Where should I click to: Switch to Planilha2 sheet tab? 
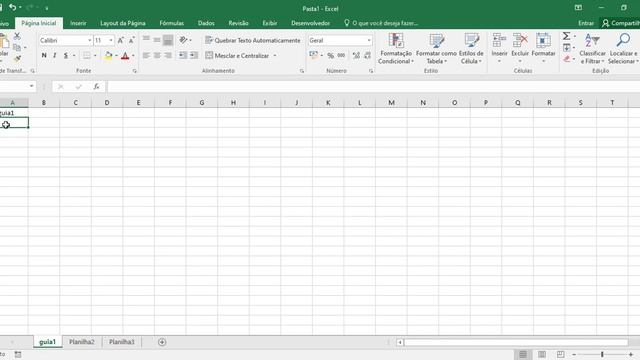click(82, 342)
